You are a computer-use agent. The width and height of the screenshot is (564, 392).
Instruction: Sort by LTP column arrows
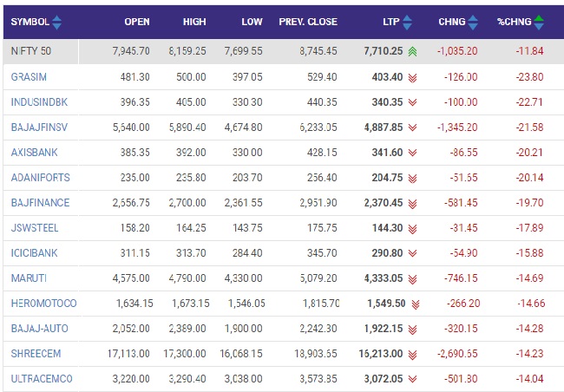(x=407, y=23)
